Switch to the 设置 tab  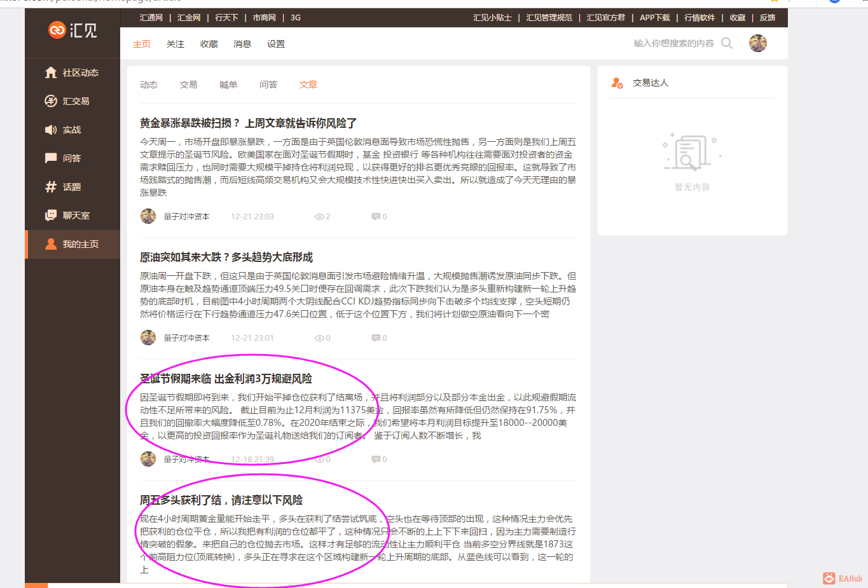(276, 43)
